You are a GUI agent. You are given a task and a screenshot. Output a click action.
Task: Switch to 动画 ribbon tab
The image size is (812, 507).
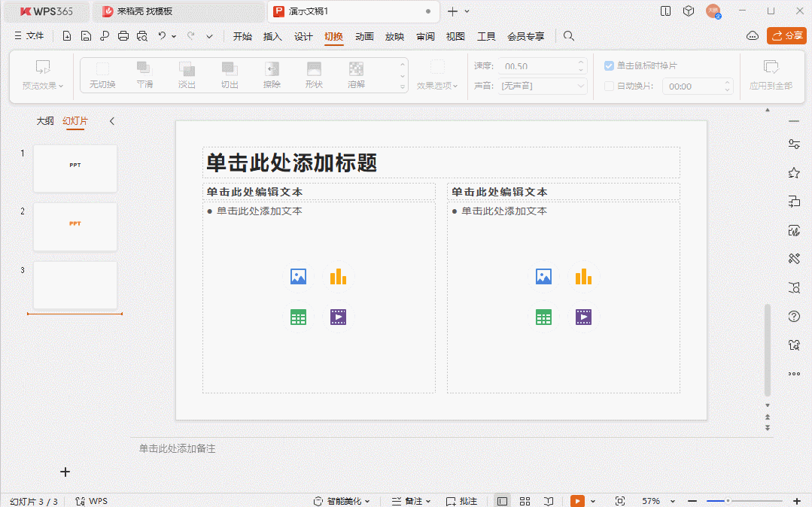pos(364,36)
